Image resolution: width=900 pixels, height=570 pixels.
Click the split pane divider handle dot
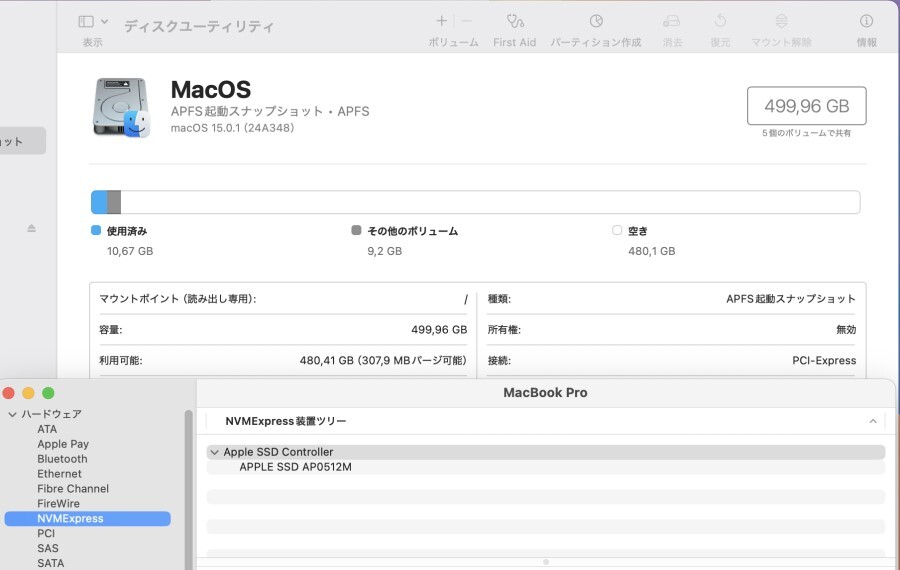[546, 562]
